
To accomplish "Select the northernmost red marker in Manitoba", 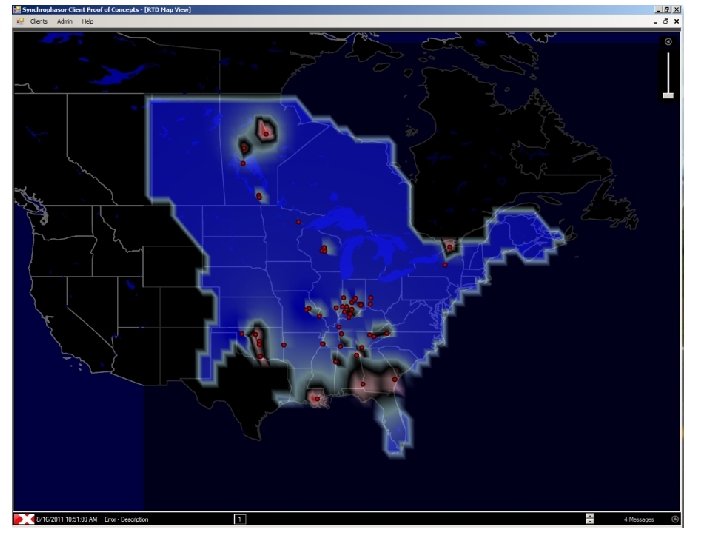I will click(266, 134).
